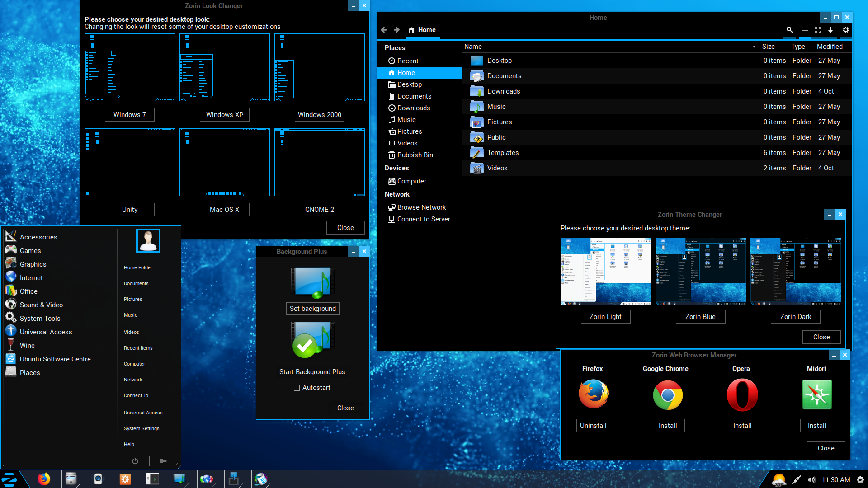Viewport: 868px width, 488px height.
Task: Open the System Tools menu category
Action: coord(40,319)
